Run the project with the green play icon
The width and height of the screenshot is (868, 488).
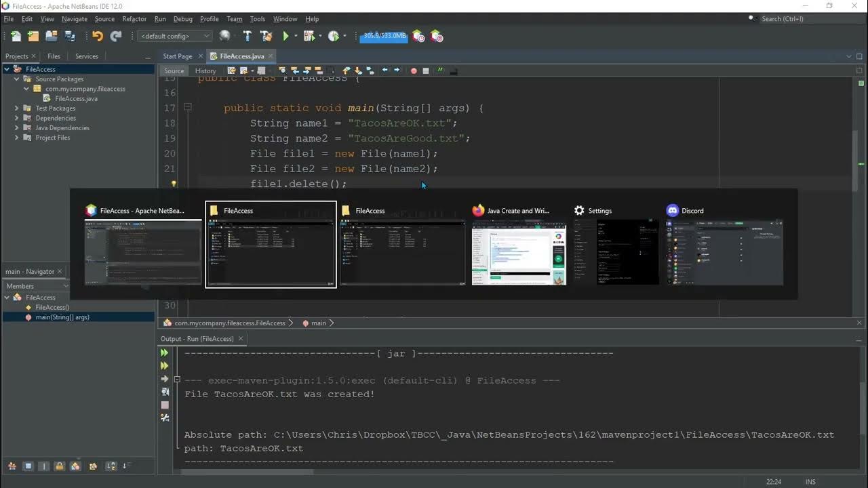click(286, 36)
